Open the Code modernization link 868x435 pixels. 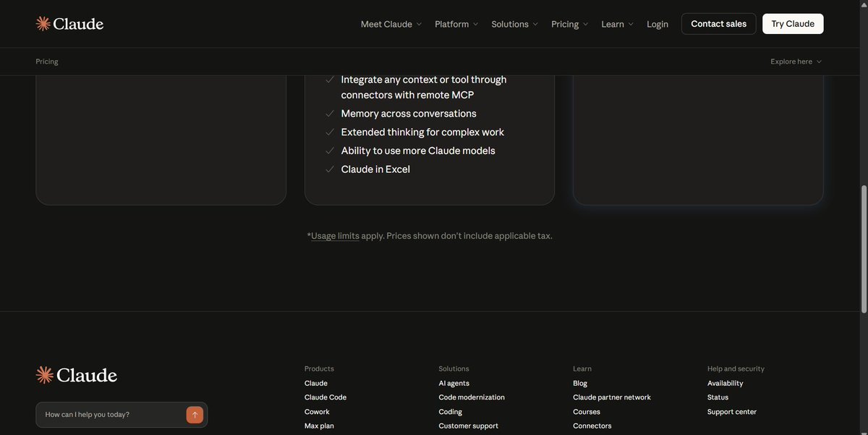(x=472, y=397)
